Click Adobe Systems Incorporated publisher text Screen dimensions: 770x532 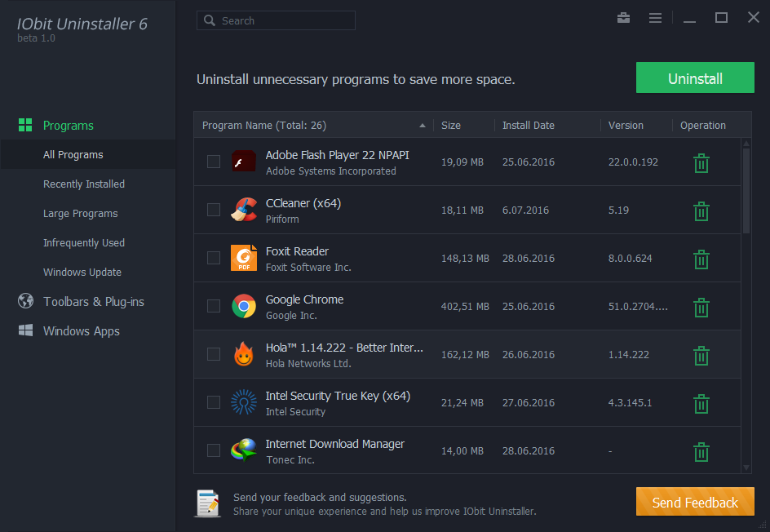[331, 171]
